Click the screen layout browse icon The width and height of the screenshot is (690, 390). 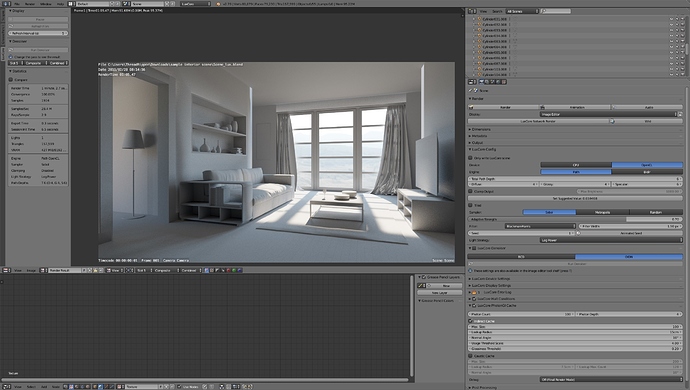71,4
